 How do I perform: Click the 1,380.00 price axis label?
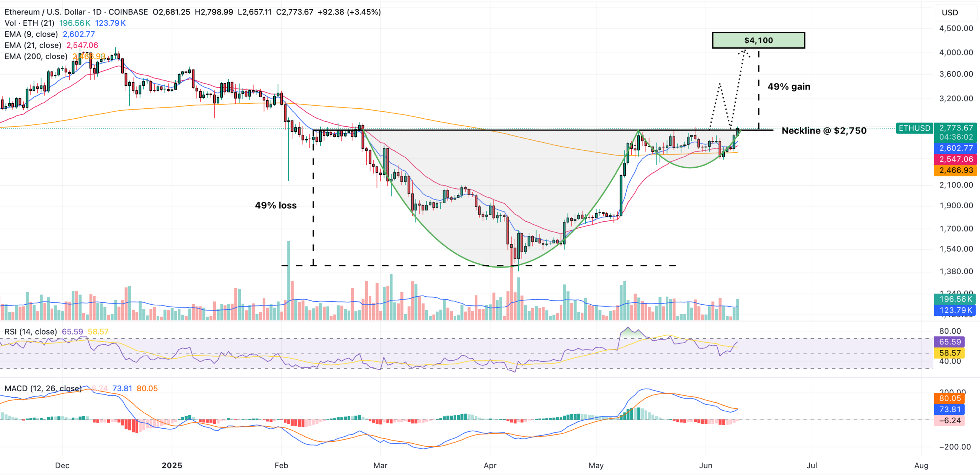956,271
